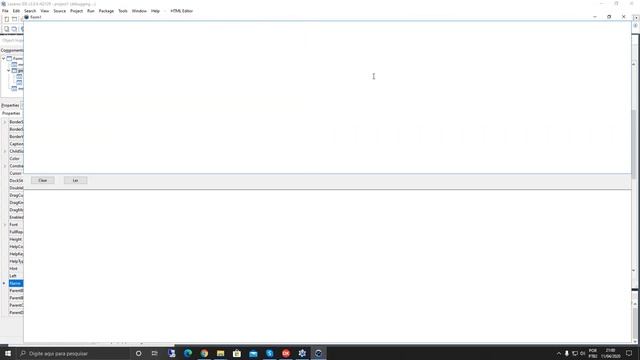Image resolution: width=640 pixels, height=360 pixels.
Task: Click the upper memo area of Form1
Action: (327, 97)
